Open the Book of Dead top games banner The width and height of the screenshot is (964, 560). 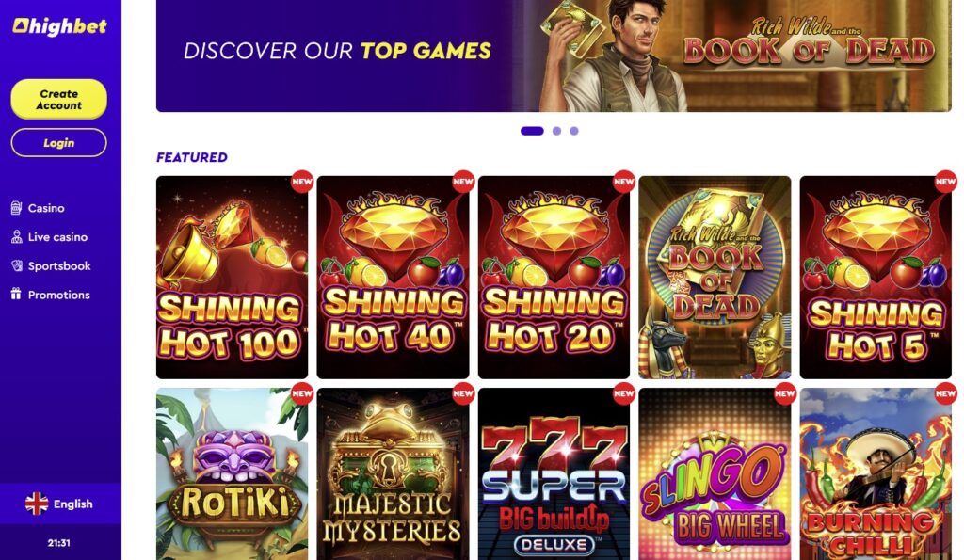(554, 56)
